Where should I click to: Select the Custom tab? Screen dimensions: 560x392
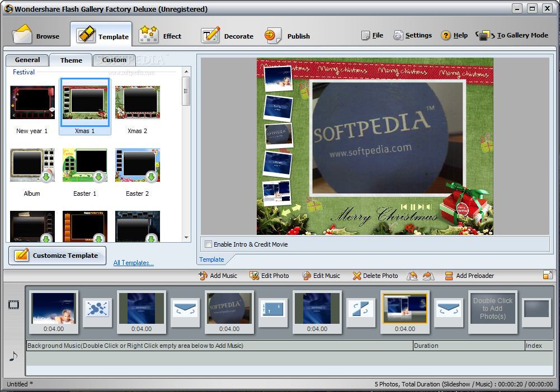tap(114, 60)
